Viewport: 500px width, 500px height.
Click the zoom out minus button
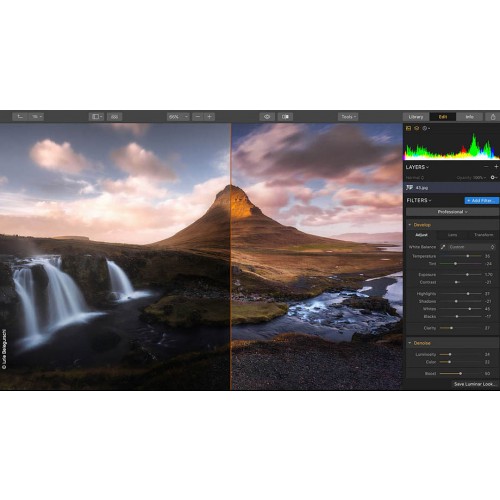[198, 117]
